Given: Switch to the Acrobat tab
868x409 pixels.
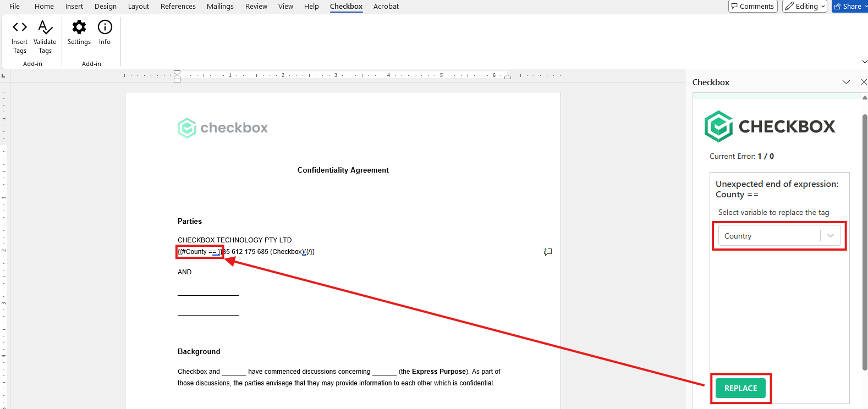Looking at the screenshot, I should click(386, 6).
